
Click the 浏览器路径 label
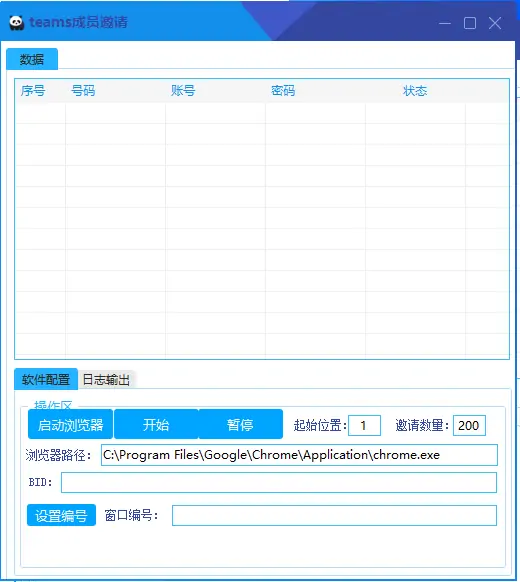58,455
